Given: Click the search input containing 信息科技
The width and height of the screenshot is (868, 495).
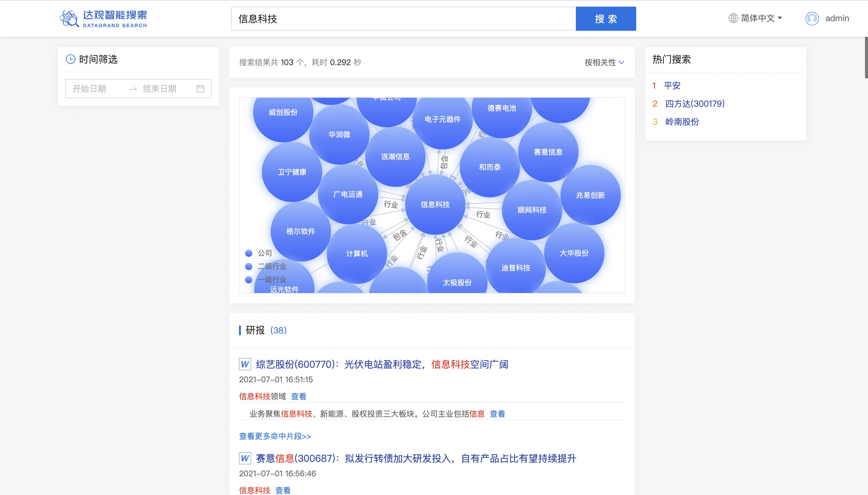Looking at the screenshot, I should (x=403, y=19).
